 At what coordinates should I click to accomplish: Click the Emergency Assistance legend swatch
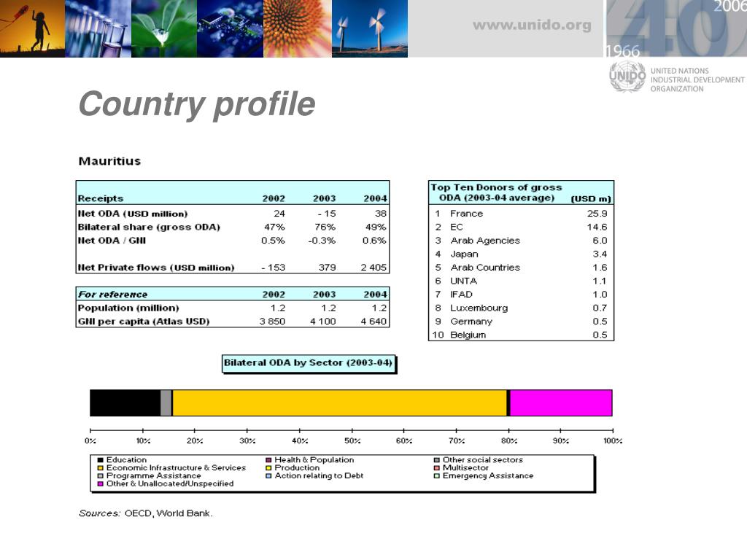pyautogui.click(x=436, y=475)
